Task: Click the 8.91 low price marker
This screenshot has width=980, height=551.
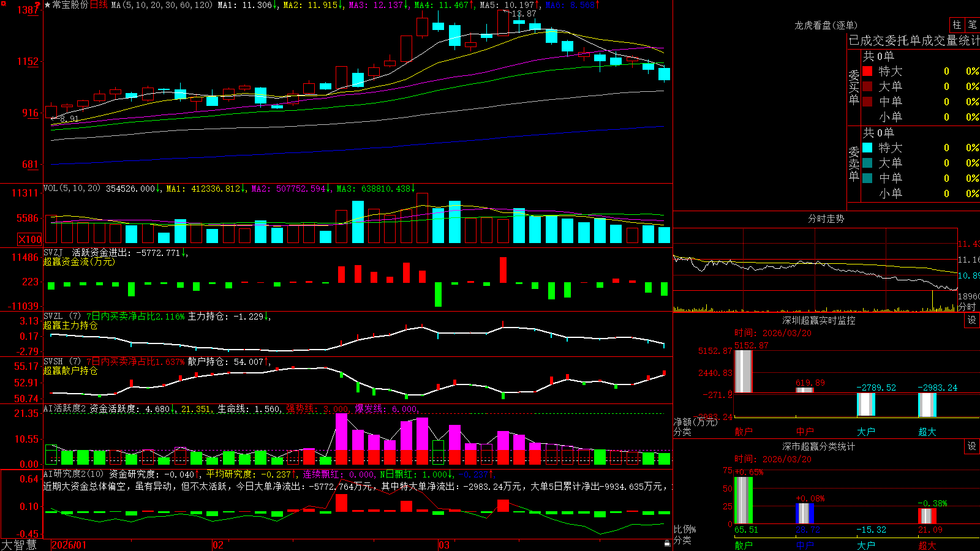Action: coord(70,119)
